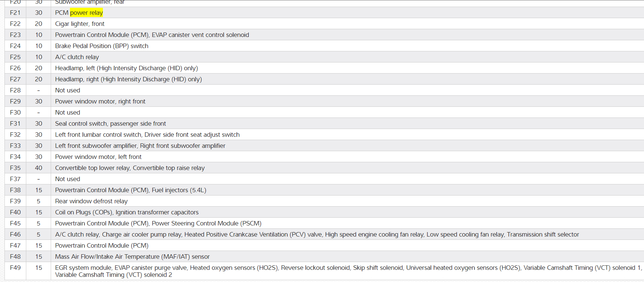Select the F47 Powertrain Control Module text
The height and width of the screenshot is (282, 644).
coord(101,245)
